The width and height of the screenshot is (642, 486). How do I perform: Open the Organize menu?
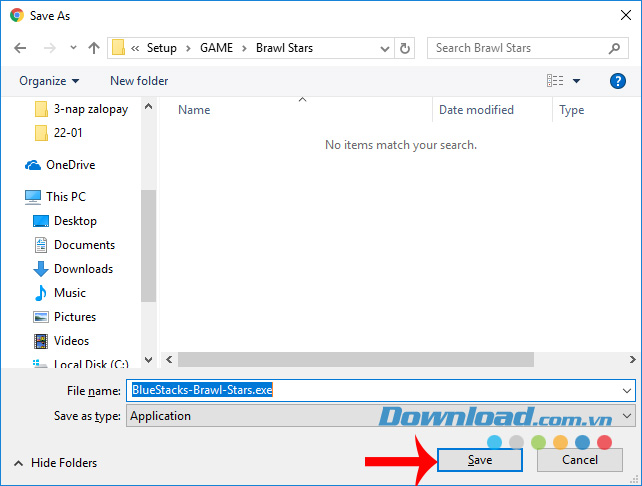(x=48, y=81)
